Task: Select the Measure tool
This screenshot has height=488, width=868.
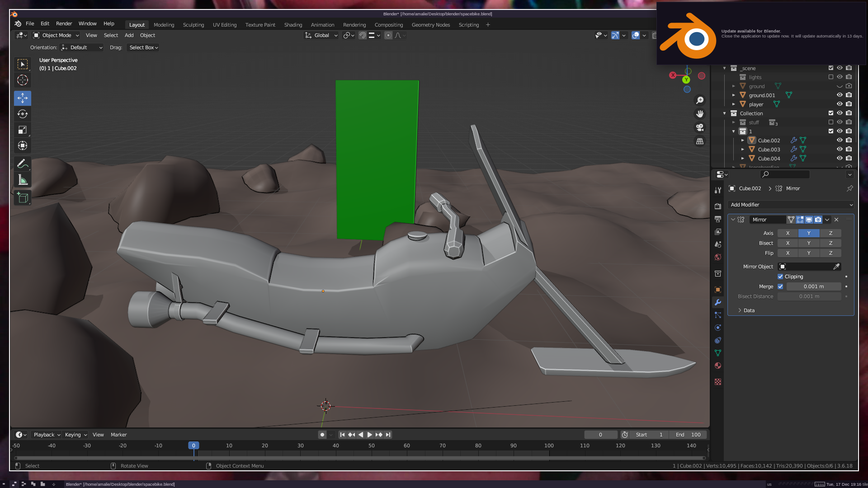Action: [23, 180]
